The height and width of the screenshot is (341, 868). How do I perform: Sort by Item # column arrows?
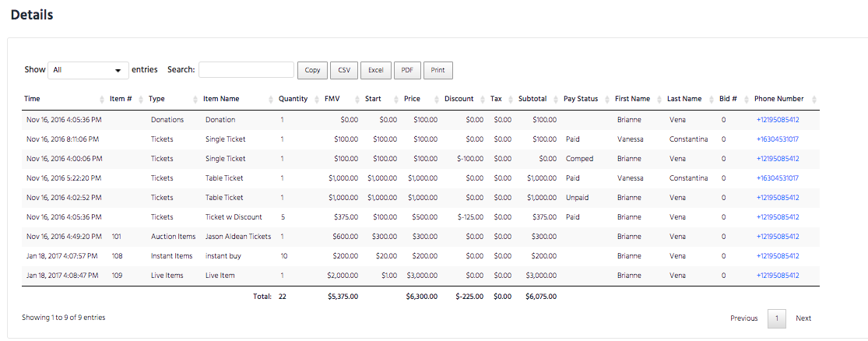click(141, 99)
